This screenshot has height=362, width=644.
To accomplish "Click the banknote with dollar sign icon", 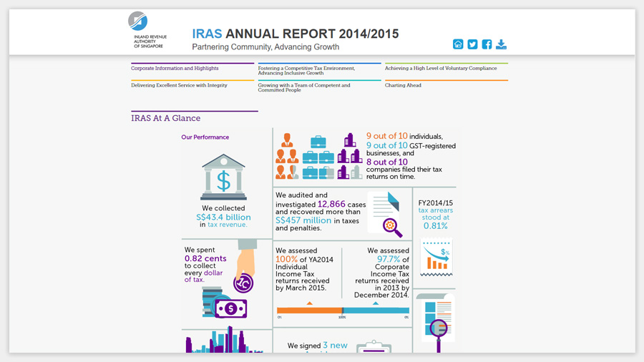I will (x=231, y=308).
